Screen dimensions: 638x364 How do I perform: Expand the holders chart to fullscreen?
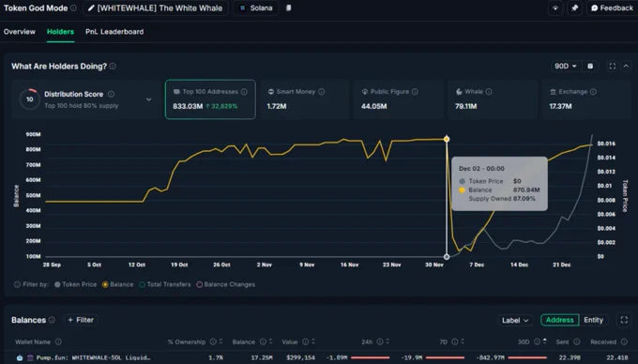coord(612,66)
